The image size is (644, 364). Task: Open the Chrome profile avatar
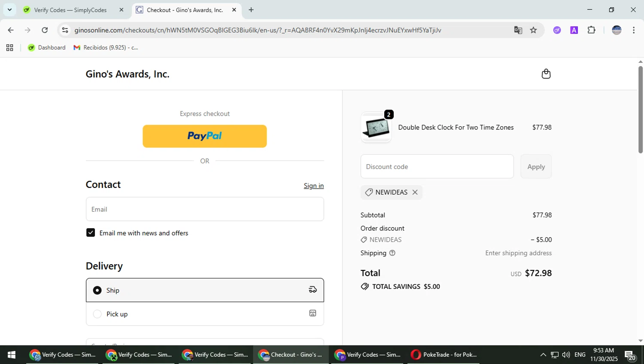point(617,30)
